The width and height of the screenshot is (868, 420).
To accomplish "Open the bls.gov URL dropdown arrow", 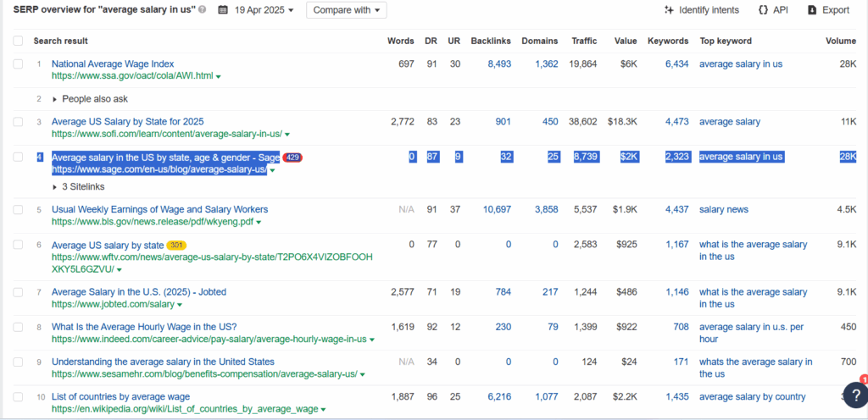I will (x=259, y=222).
